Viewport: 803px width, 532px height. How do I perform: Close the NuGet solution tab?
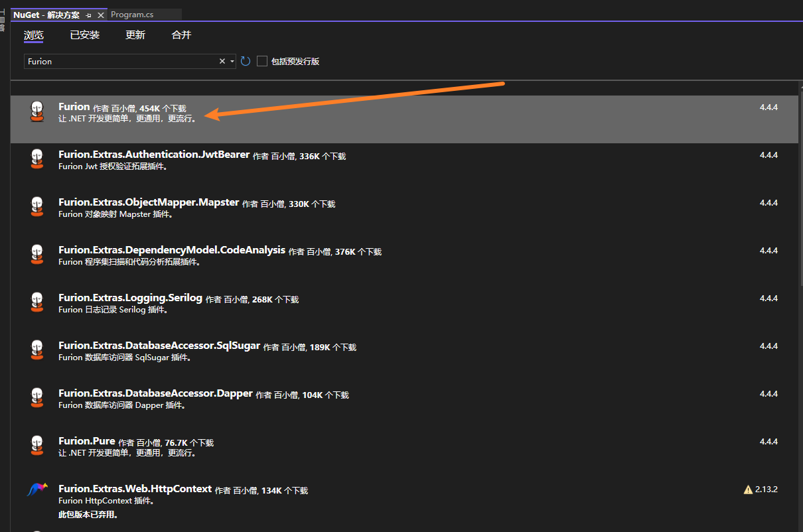[101, 15]
